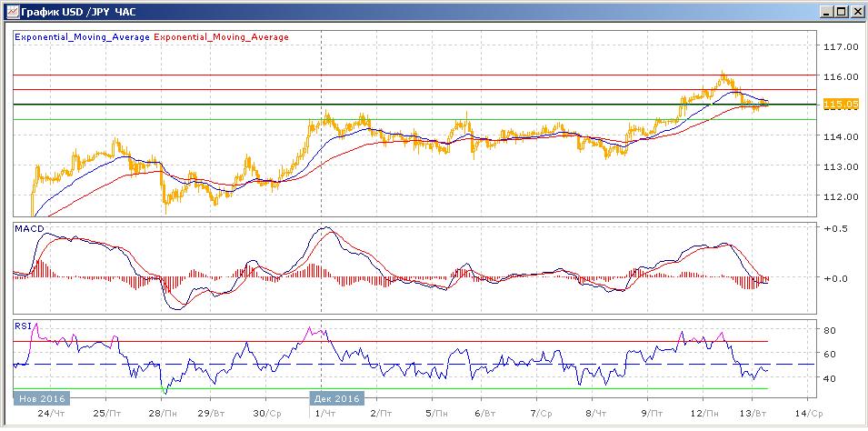Select the blue Exponential_Moving_Average legend label

click(x=83, y=37)
